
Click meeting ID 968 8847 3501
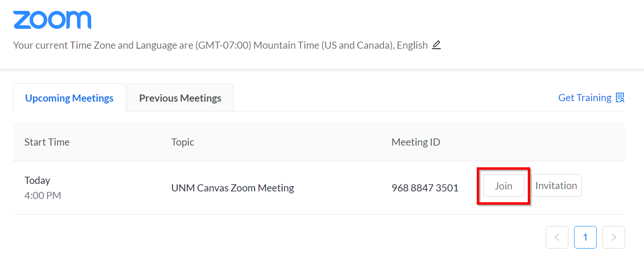425,188
